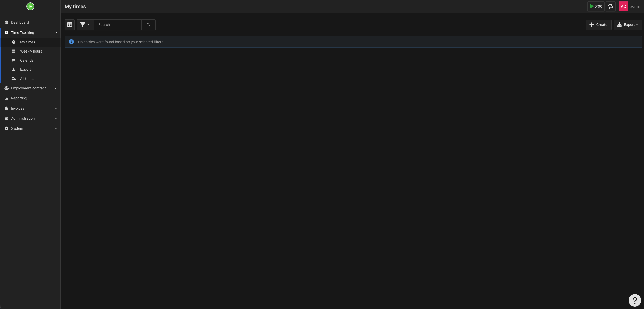Image resolution: width=644 pixels, height=309 pixels.
Task: Start the timer with the green play button
Action: 596,6
